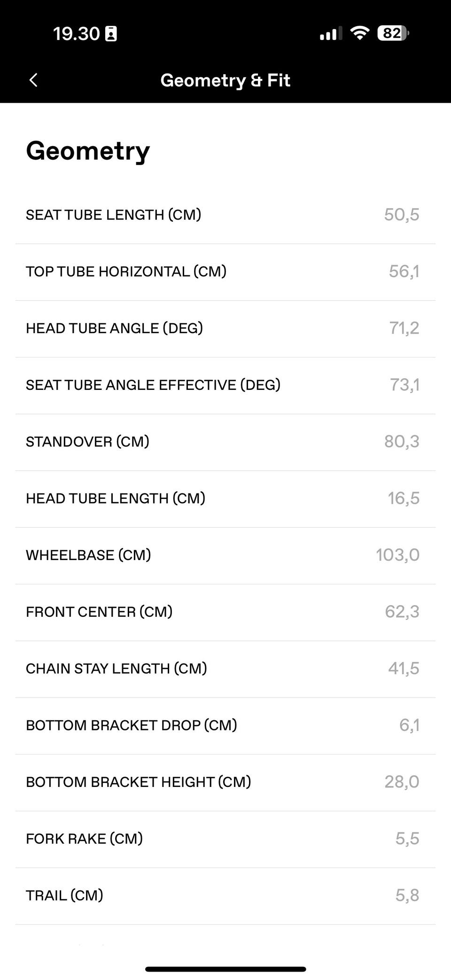Tap Seat Tube Angle Effective row

[x=225, y=386]
